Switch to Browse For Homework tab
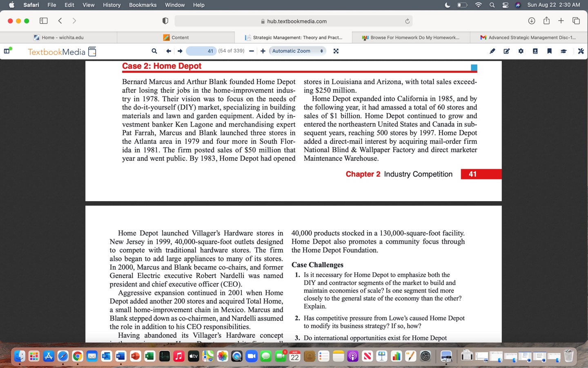588x368 pixels. pyautogui.click(x=411, y=38)
